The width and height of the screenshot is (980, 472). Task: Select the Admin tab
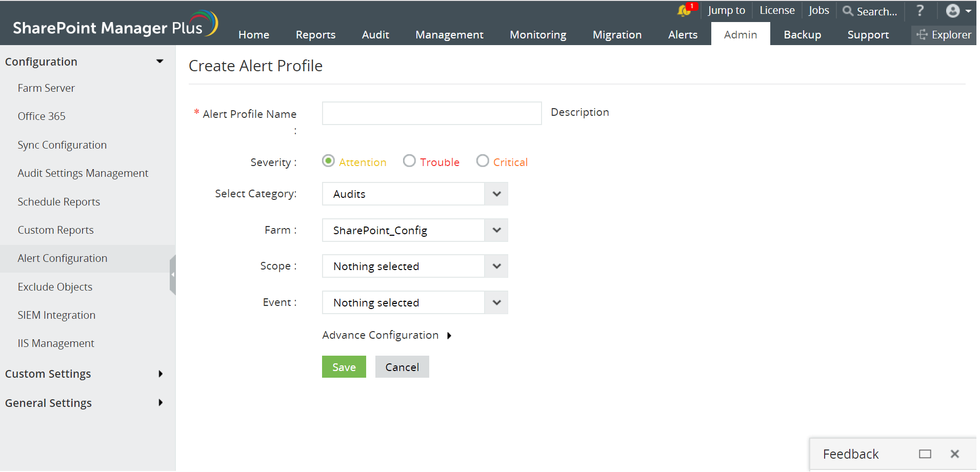tap(741, 34)
